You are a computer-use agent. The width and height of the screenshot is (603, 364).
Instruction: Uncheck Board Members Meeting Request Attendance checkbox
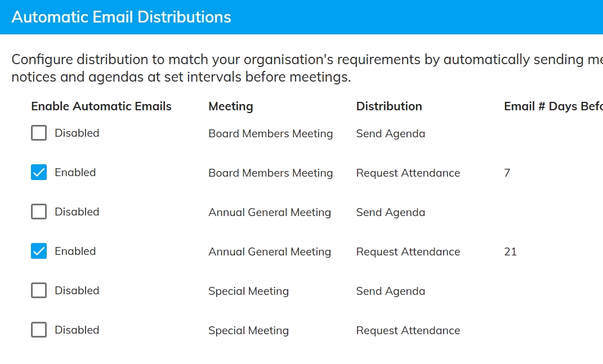(x=39, y=173)
